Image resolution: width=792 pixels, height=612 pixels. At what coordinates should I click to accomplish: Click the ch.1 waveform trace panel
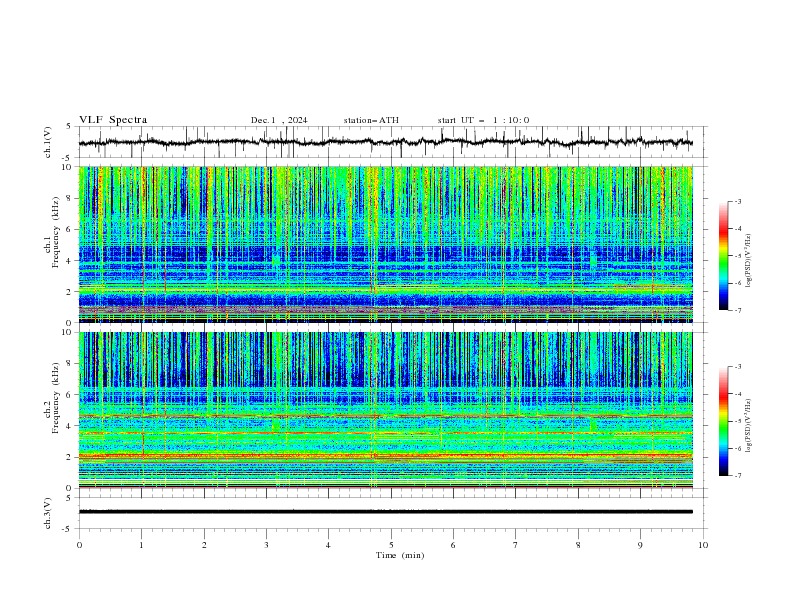[x=393, y=142]
